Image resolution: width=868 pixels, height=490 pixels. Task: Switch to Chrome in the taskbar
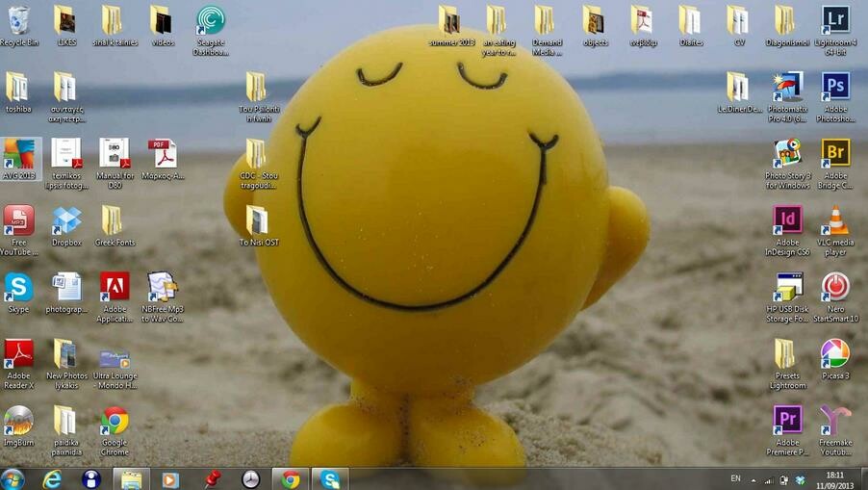290,479
